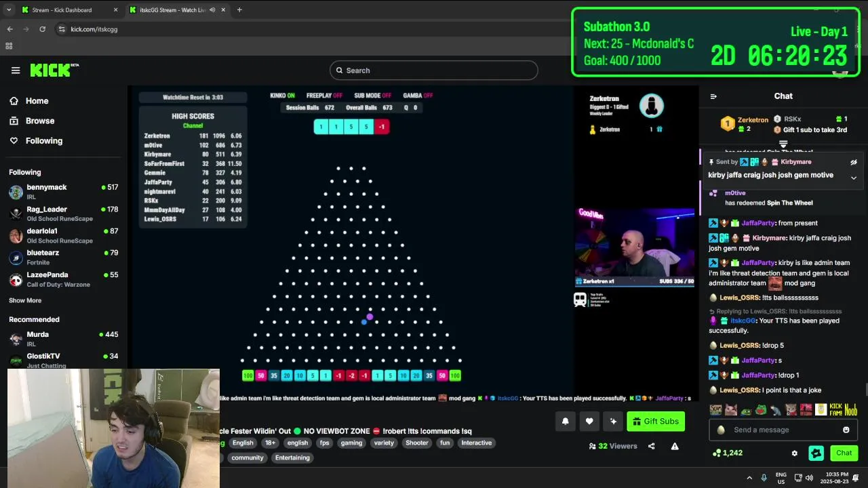Click the English tag
This screenshot has width=868, height=488.
(x=243, y=443)
